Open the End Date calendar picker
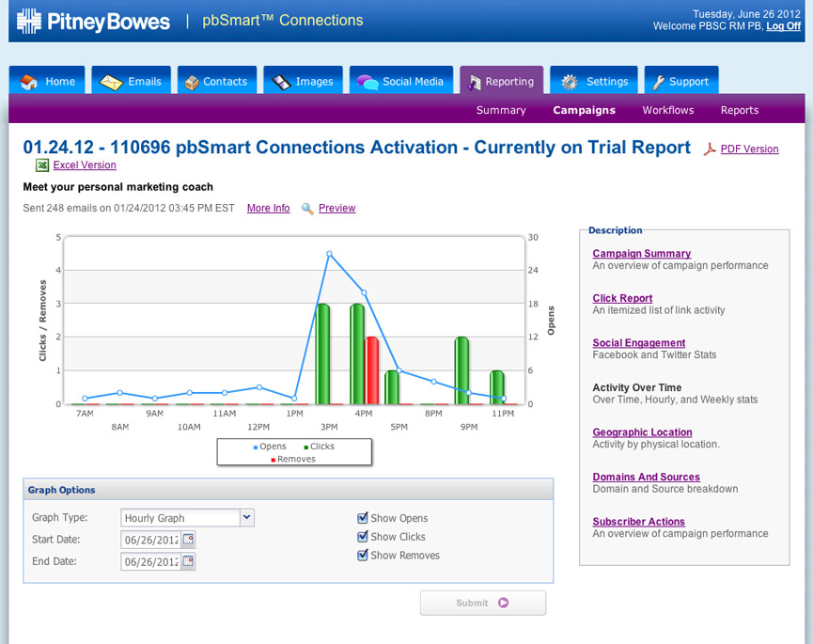Viewport: 813px width, 644px height. coord(188,561)
